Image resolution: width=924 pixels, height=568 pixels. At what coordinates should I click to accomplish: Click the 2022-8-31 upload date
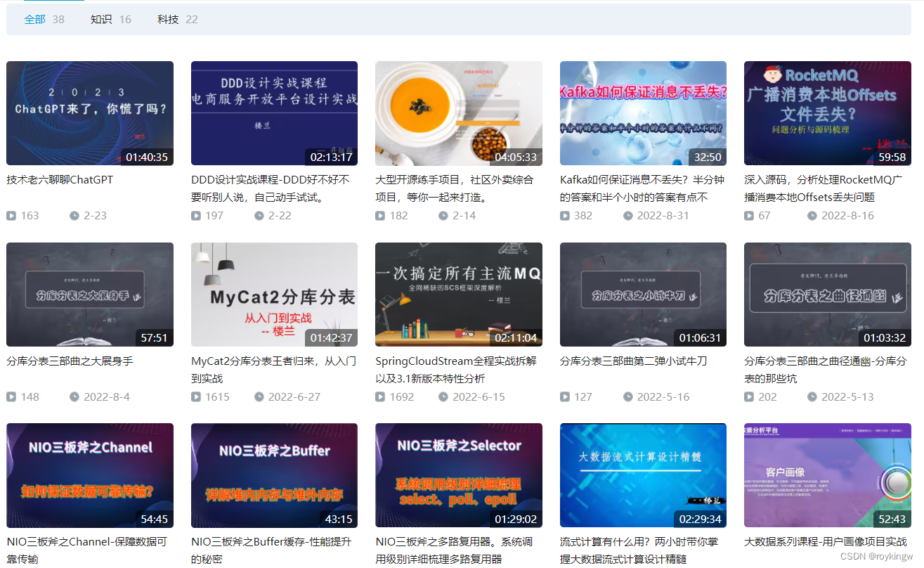(663, 216)
